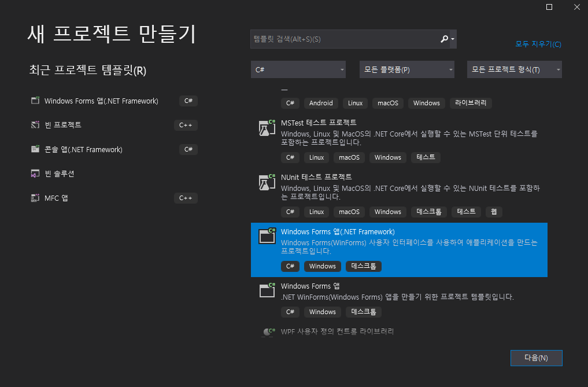Screen dimensions: 588x387
Task: Select MFC 앱 recent template text
Action: tap(56, 198)
